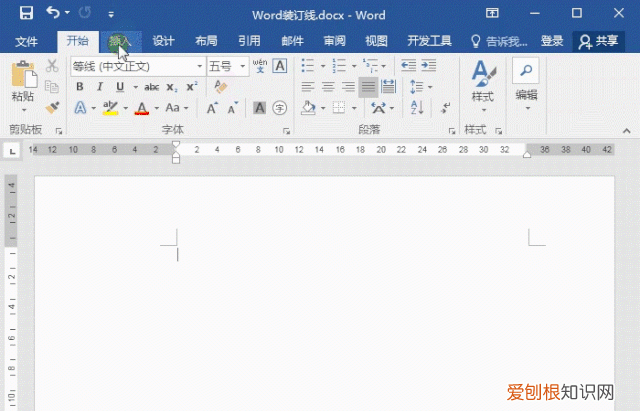Click the 登录 sign-in link

click(552, 41)
